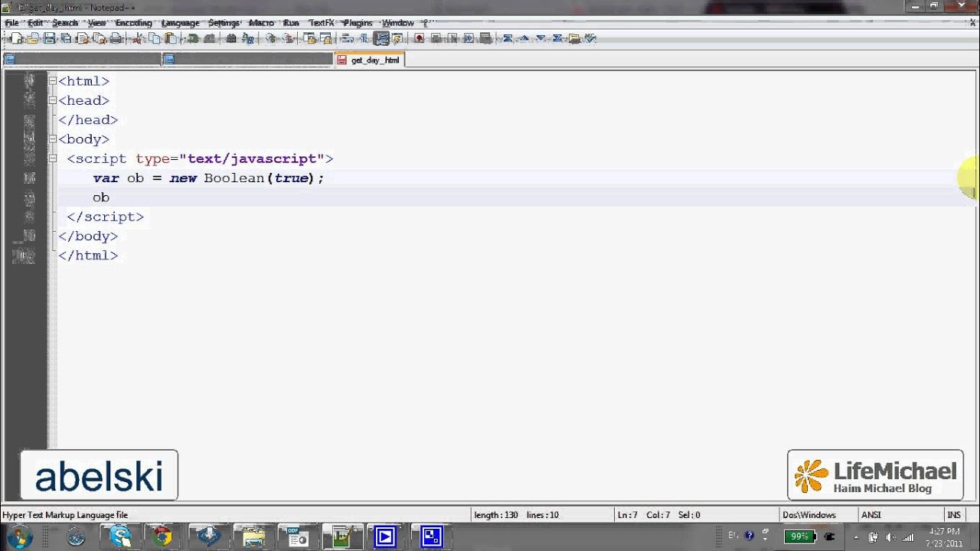This screenshot has width=980, height=551.
Task: Place cursor after 'ob' on line 7
Action: point(110,197)
